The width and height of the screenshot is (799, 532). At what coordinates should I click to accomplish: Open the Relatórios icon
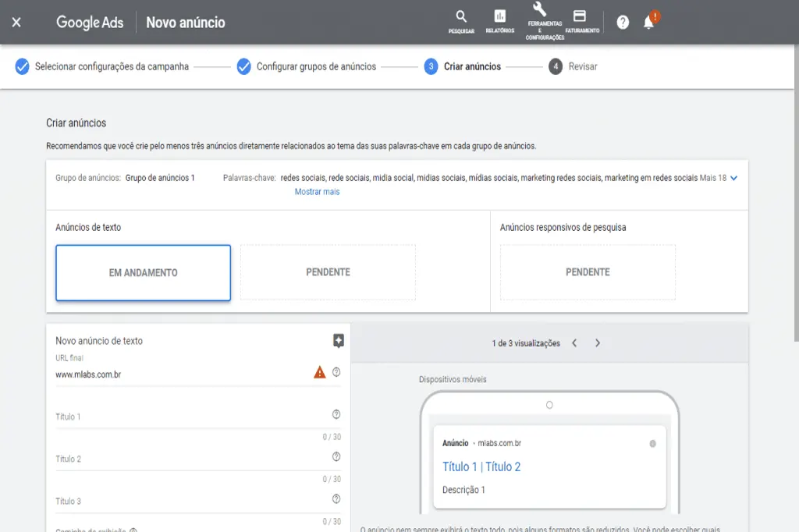point(499,18)
